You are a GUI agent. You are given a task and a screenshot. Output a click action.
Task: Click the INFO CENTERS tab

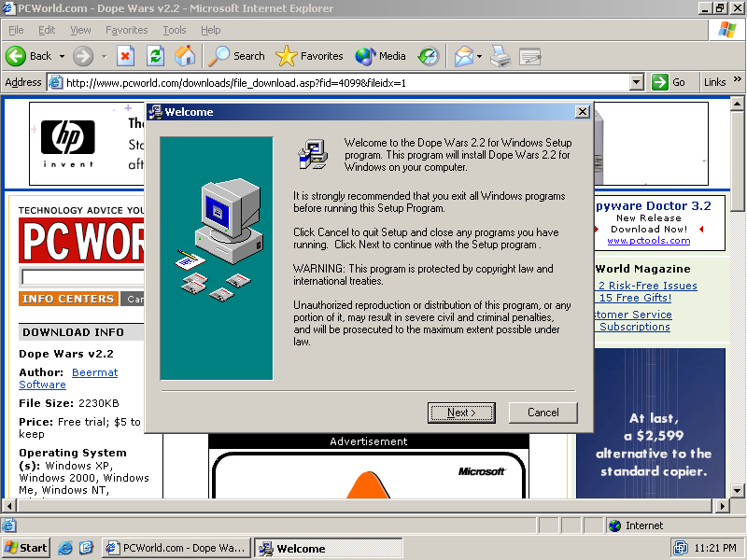point(68,299)
